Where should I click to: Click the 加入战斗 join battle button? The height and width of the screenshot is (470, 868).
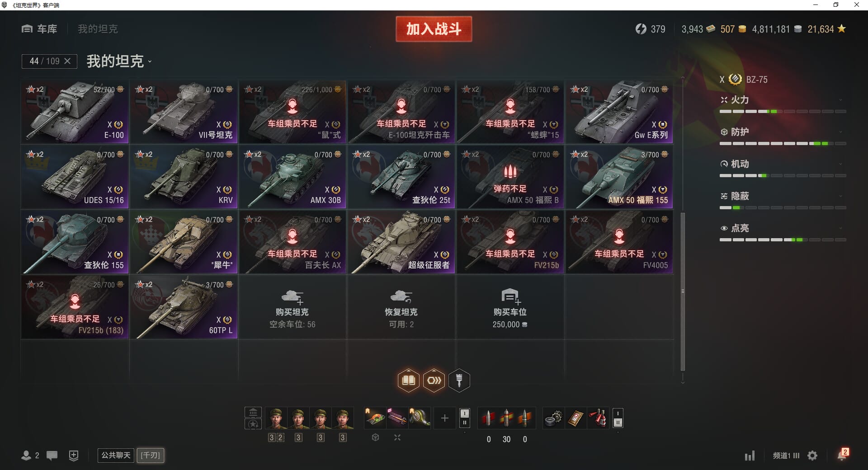[434, 29]
